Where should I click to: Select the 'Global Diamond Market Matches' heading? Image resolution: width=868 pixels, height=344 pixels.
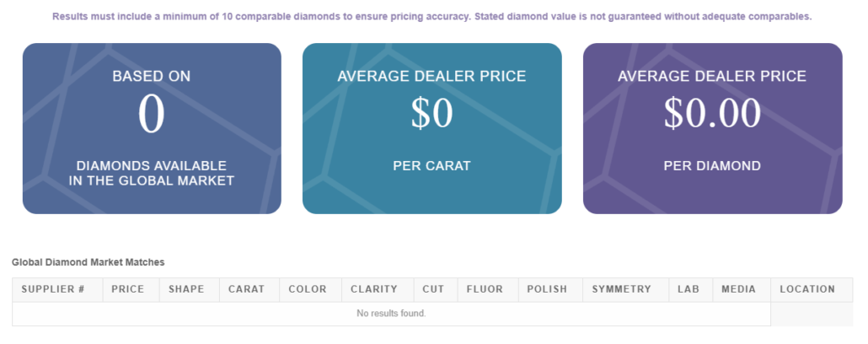click(x=88, y=263)
